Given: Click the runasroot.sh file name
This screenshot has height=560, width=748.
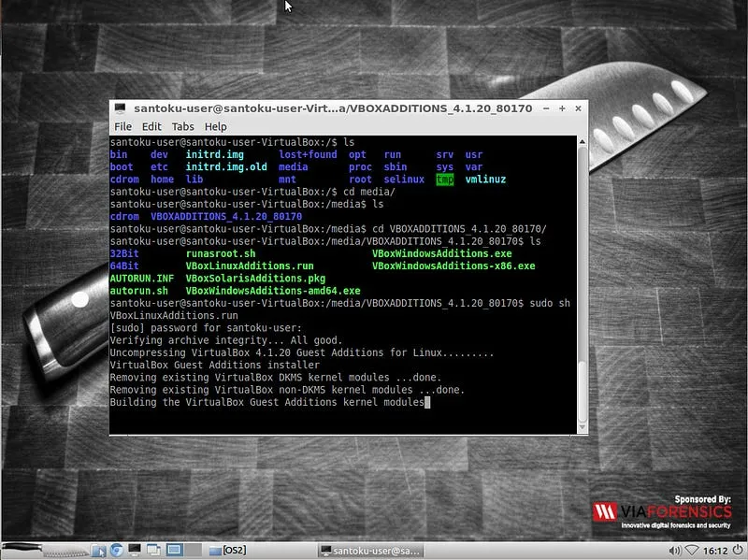Looking at the screenshot, I should [x=221, y=253].
